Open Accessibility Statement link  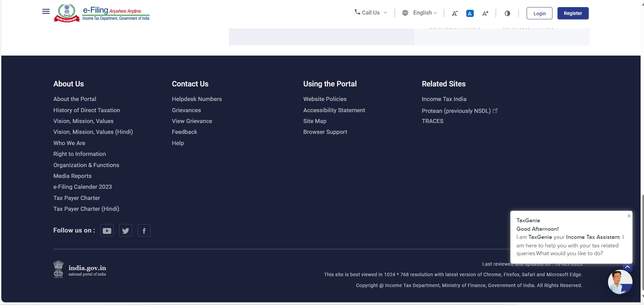tap(334, 110)
